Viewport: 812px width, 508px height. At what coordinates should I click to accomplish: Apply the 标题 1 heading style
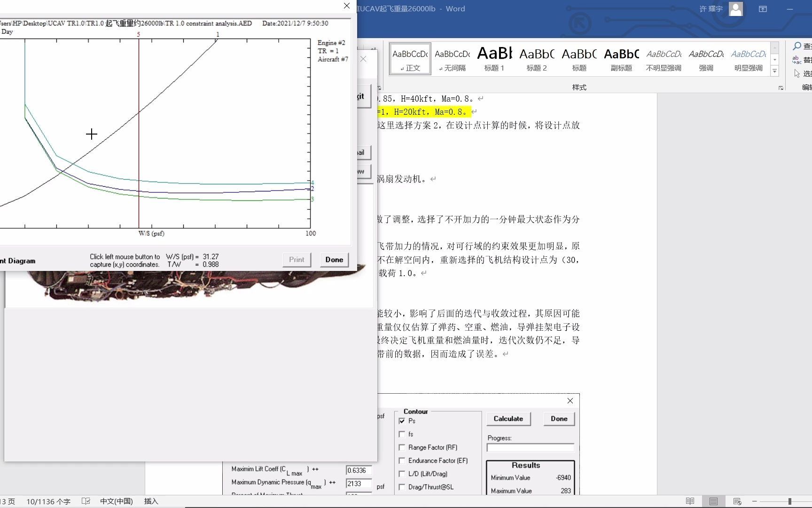[494, 59]
